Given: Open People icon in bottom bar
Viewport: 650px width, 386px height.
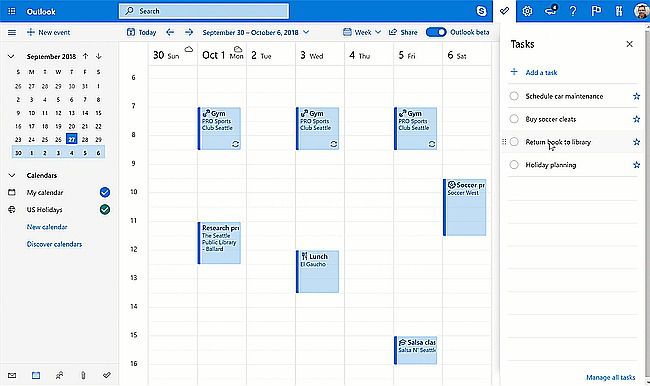Looking at the screenshot, I should 60,375.
